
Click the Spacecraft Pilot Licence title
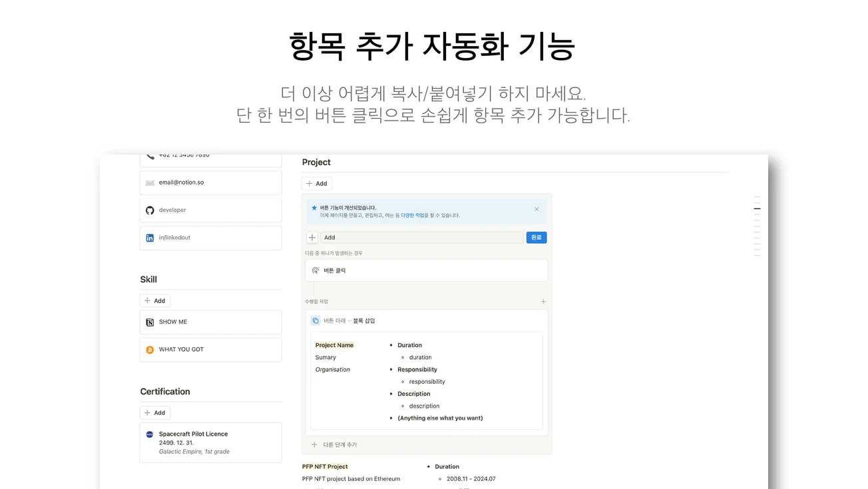click(193, 434)
